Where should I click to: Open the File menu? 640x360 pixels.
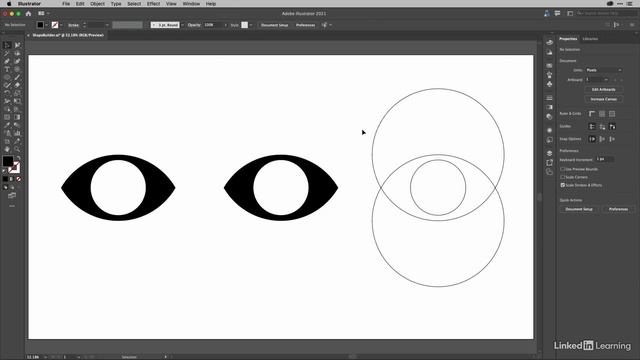pyautogui.click(x=66, y=4)
